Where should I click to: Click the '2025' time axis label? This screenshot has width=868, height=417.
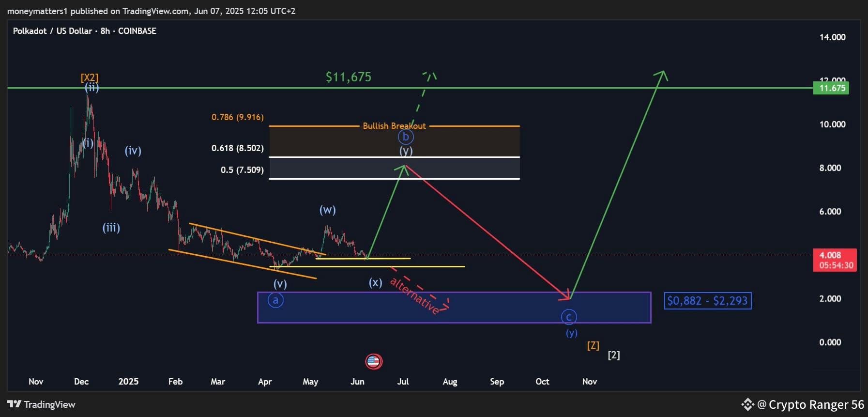click(x=128, y=382)
